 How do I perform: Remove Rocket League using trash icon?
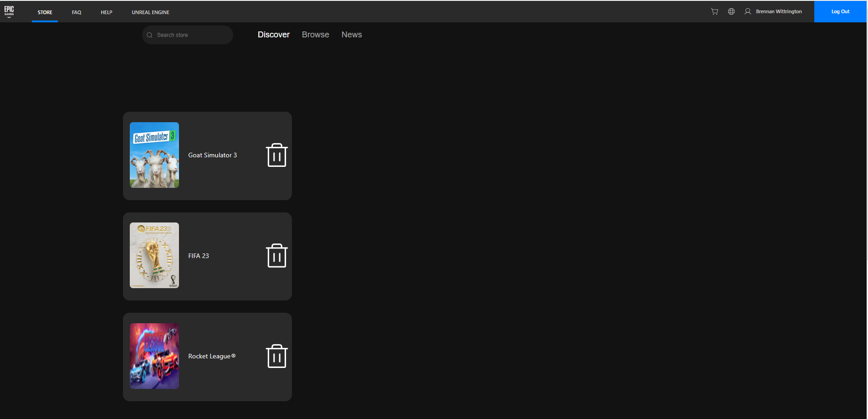[x=277, y=356]
